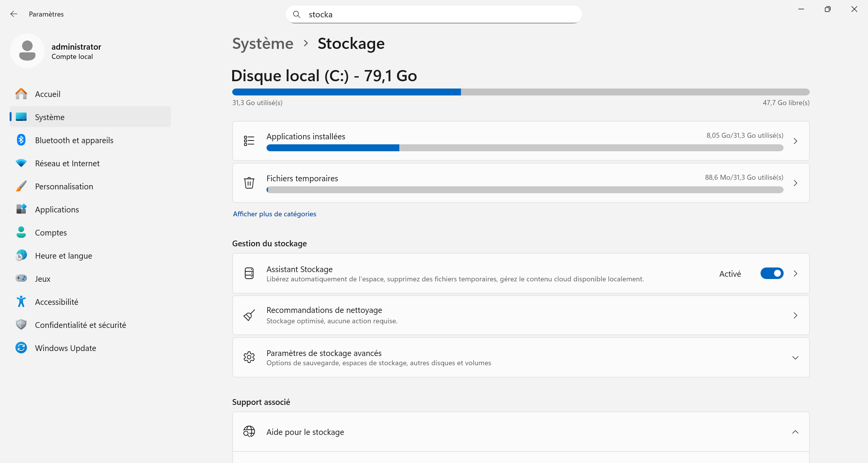
Task: Click the Assistant Stockage drive icon
Action: pos(249,273)
